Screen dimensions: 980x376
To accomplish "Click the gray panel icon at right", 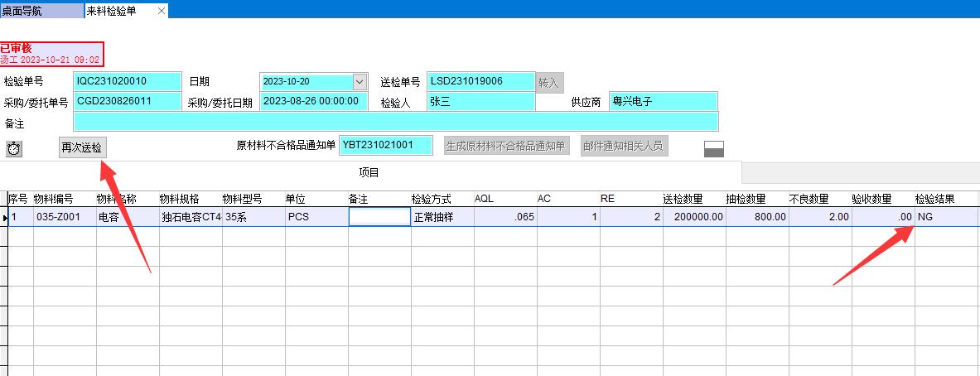I will pyautogui.click(x=713, y=148).
